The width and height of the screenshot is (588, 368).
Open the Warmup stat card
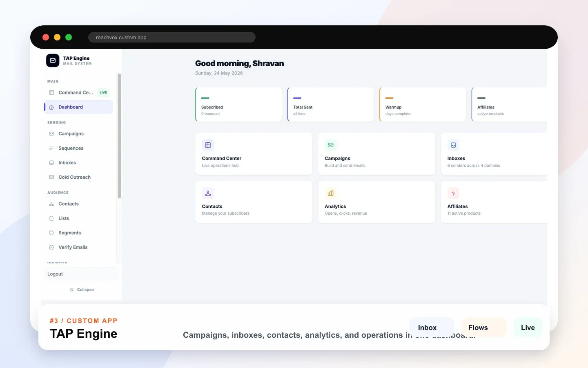tap(423, 104)
